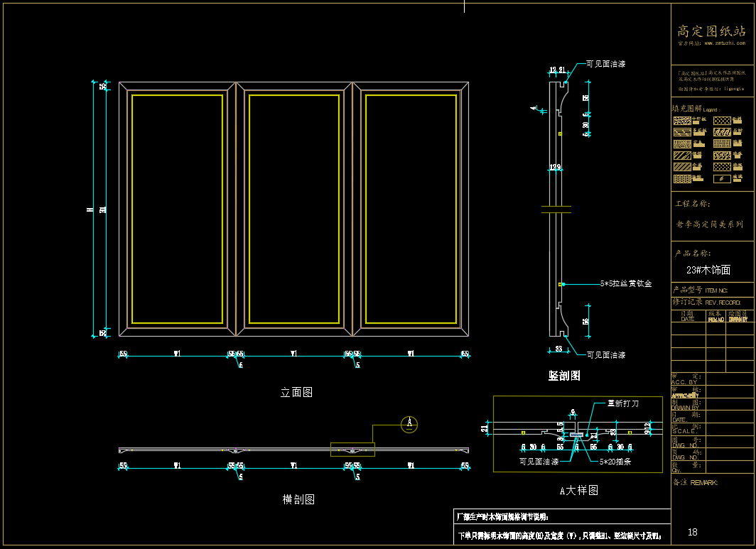Select the right panel's yellow inset rectangle

click(411, 209)
